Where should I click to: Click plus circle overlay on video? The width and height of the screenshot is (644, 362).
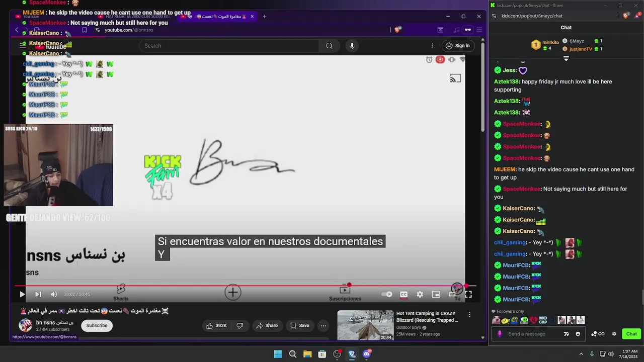click(x=232, y=292)
